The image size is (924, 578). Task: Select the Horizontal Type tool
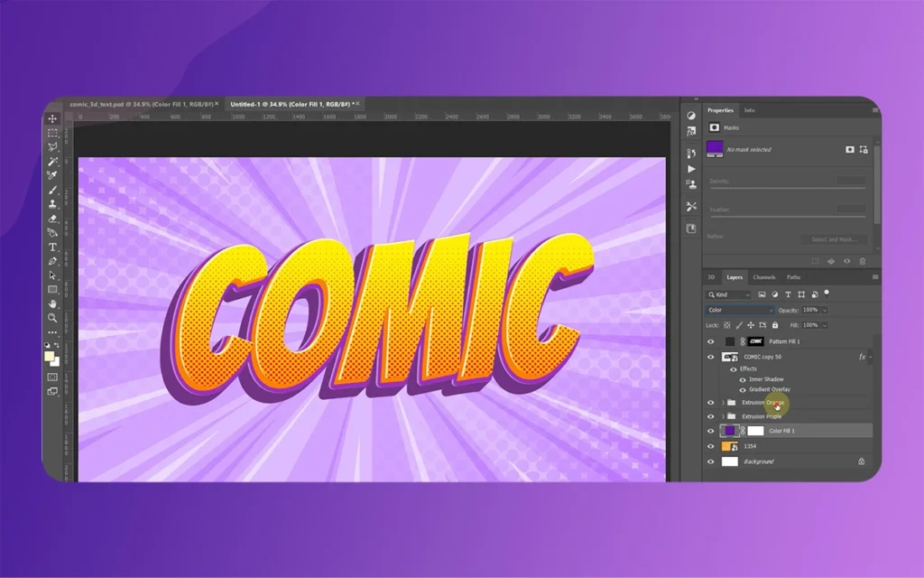click(x=52, y=247)
